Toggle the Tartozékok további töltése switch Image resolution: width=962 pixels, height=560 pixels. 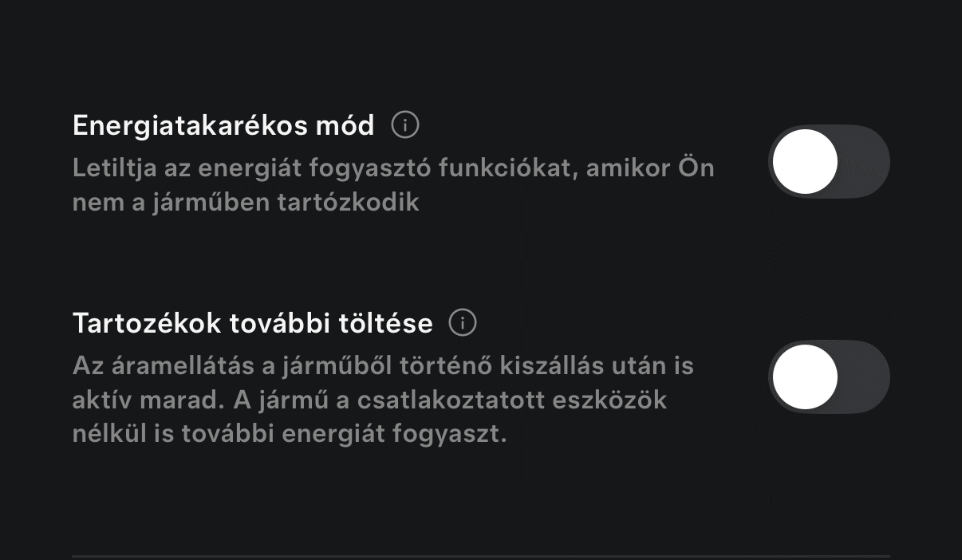[829, 377]
